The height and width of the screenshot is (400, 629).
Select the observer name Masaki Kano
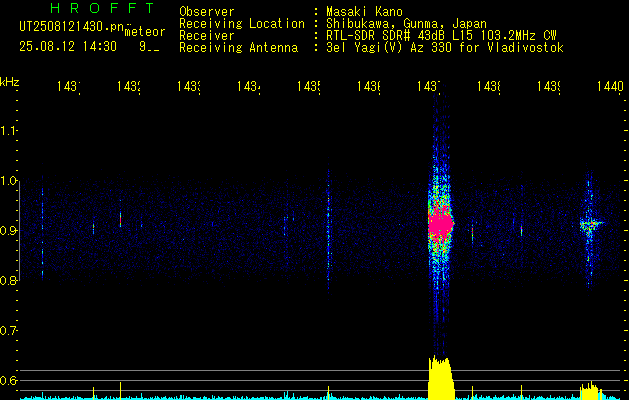364,11
